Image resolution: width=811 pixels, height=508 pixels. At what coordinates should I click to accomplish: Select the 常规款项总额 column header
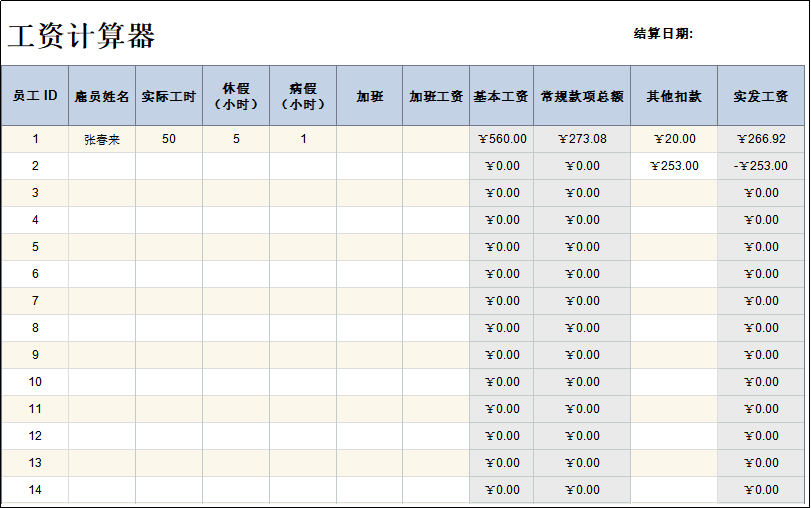click(582, 96)
